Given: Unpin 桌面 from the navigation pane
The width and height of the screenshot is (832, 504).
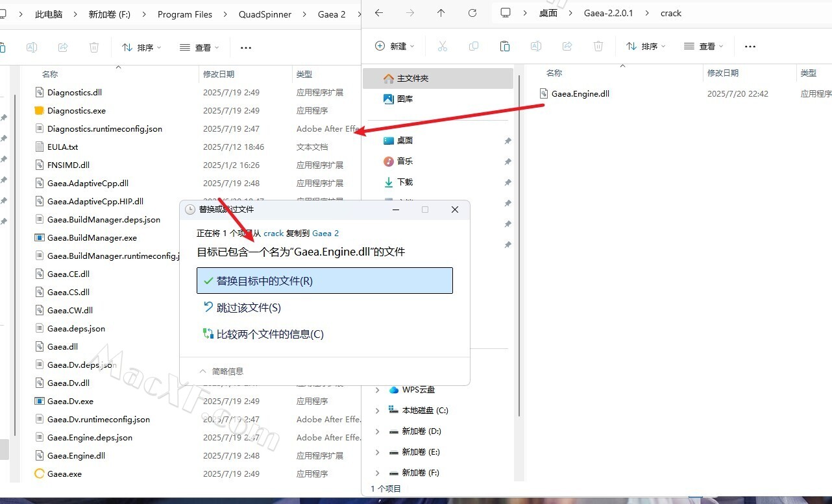Looking at the screenshot, I should pos(508,141).
